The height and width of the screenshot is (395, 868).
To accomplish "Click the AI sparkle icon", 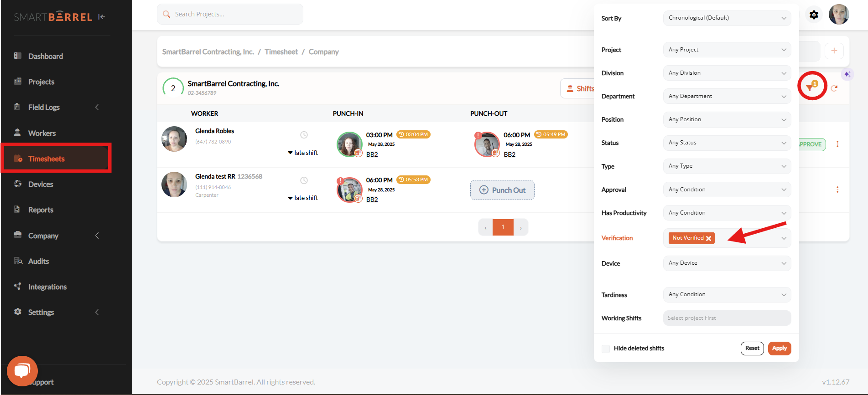I will pos(847,74).
